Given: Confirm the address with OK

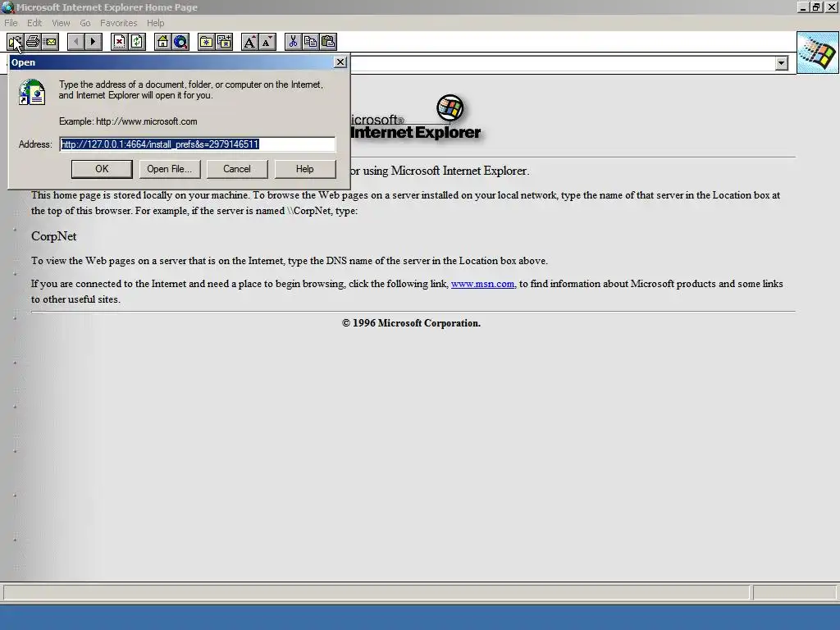Looking at the screenshot, I should [x=102, y=169].
